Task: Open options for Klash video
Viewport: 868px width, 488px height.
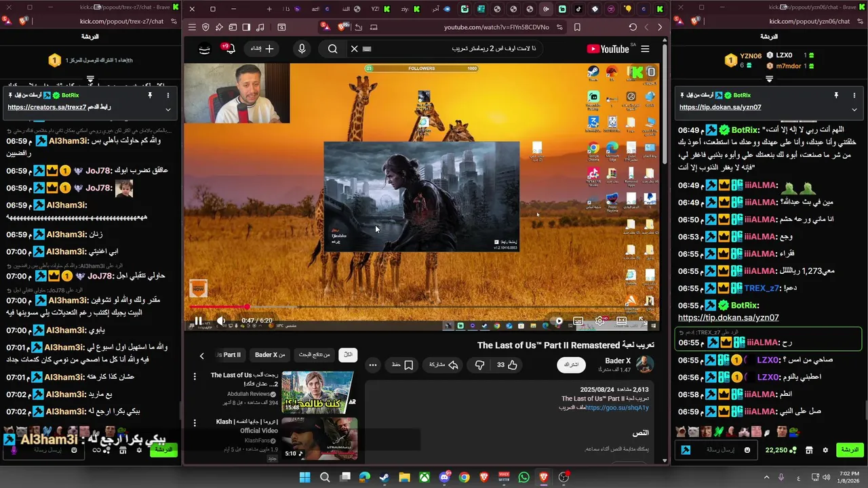Action: 195,422
